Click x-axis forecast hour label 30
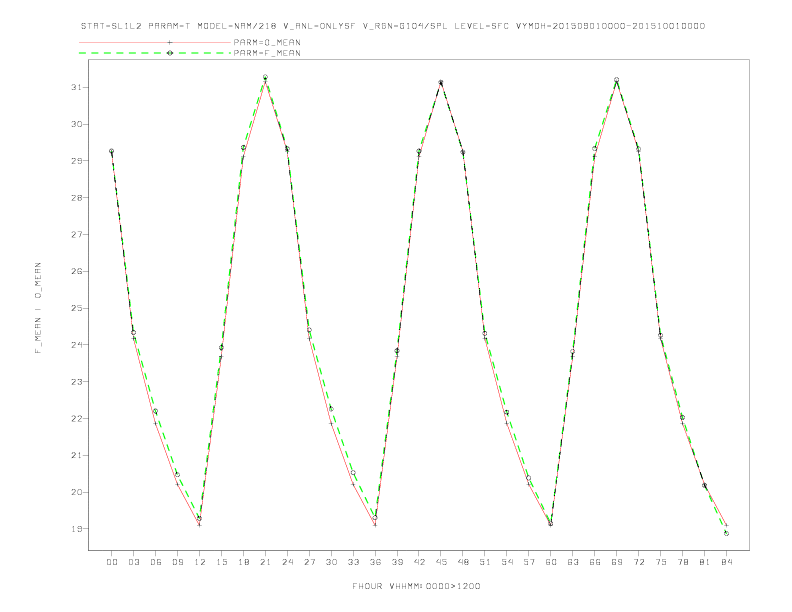The height and width of the screenshot is (612, 792). pyautogui.click(x=331, y=562)
